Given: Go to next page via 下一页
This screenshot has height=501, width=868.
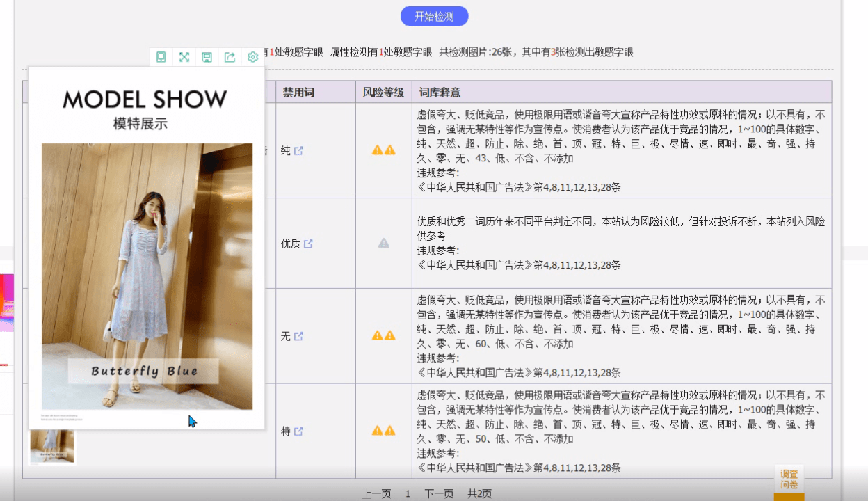Looking at the screenshot, I should pyautogui.click(x=439, y=493).
